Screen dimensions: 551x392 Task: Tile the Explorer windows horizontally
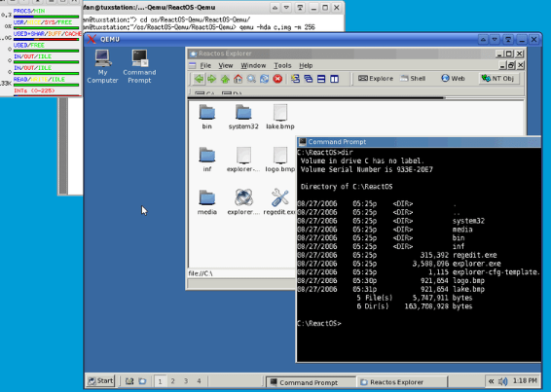tap(321, 79)
